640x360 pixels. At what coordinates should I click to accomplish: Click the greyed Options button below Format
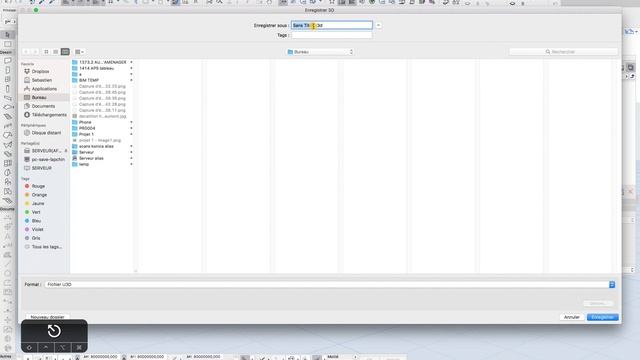(598, 303)
